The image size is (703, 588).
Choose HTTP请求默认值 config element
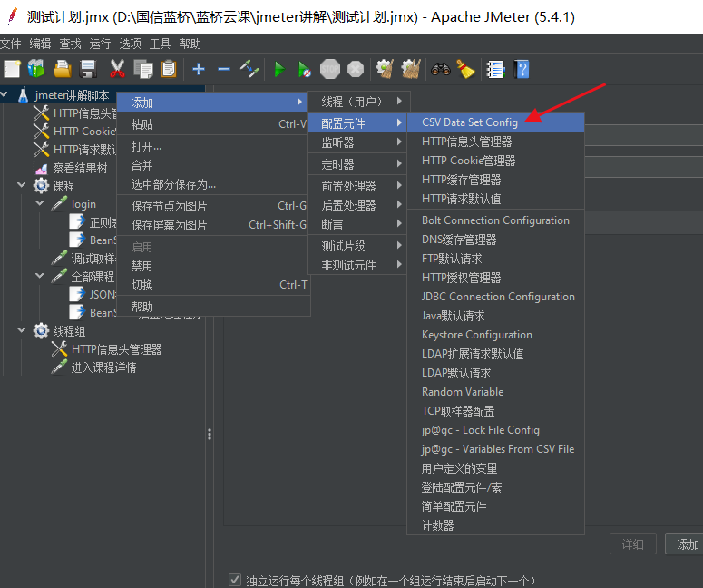(x=495, y=199)
